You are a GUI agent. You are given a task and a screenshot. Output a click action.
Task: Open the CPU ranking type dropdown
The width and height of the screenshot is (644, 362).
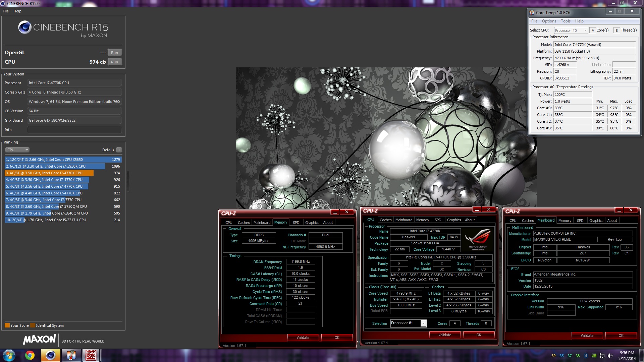click(x=17, y=150)
